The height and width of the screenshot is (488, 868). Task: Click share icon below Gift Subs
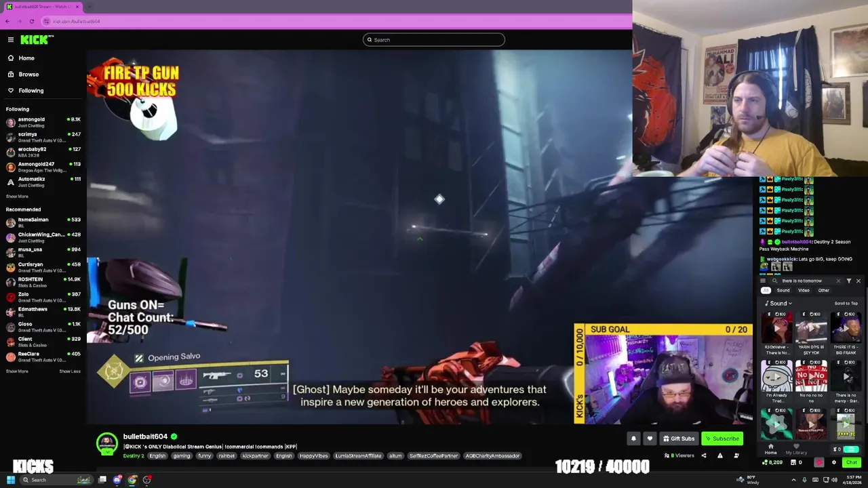point(703,455)
